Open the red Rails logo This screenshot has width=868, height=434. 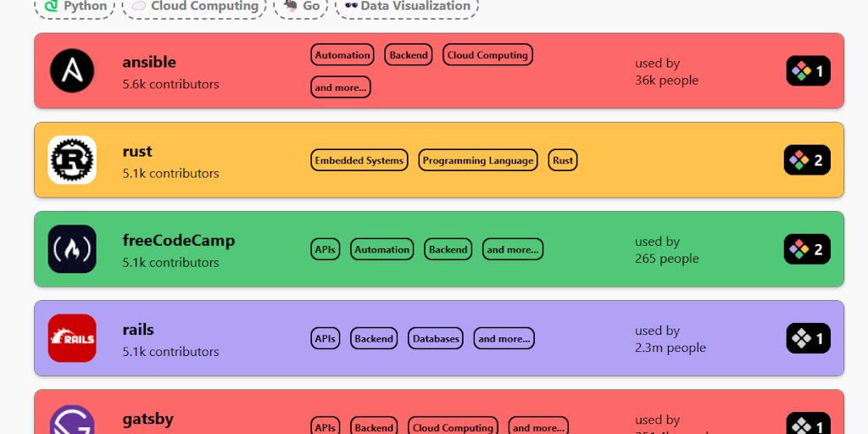pos(72,338)
